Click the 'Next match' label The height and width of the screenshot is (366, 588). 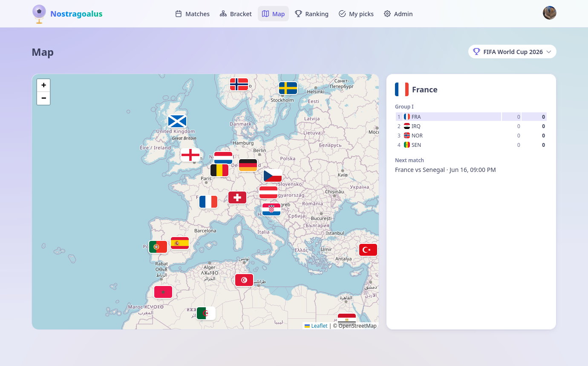pos(409,160)
